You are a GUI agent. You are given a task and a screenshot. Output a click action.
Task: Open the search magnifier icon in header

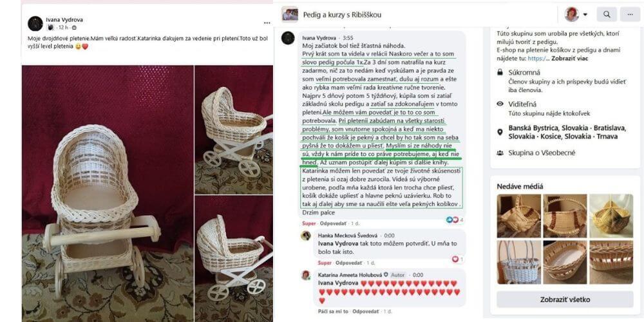(607, 14)
